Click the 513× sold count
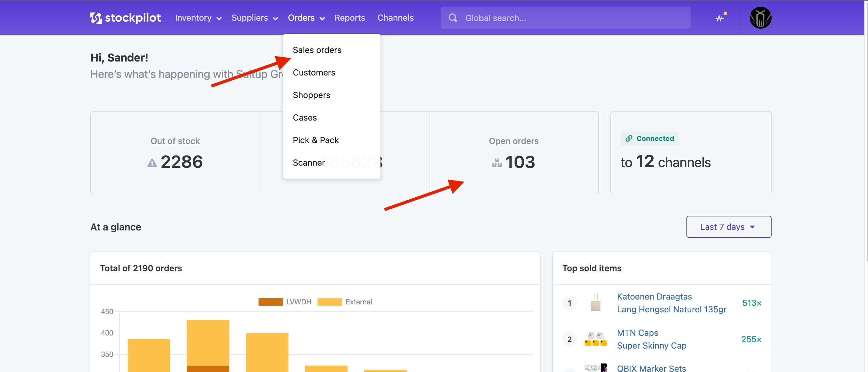Viewport: 868px width, 372px height. [x=752, y=303]
